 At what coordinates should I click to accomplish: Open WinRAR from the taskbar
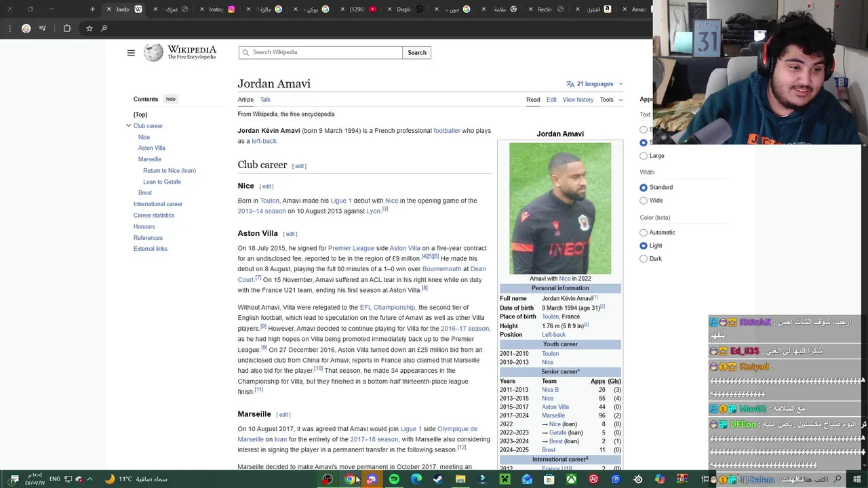(682, 479)
